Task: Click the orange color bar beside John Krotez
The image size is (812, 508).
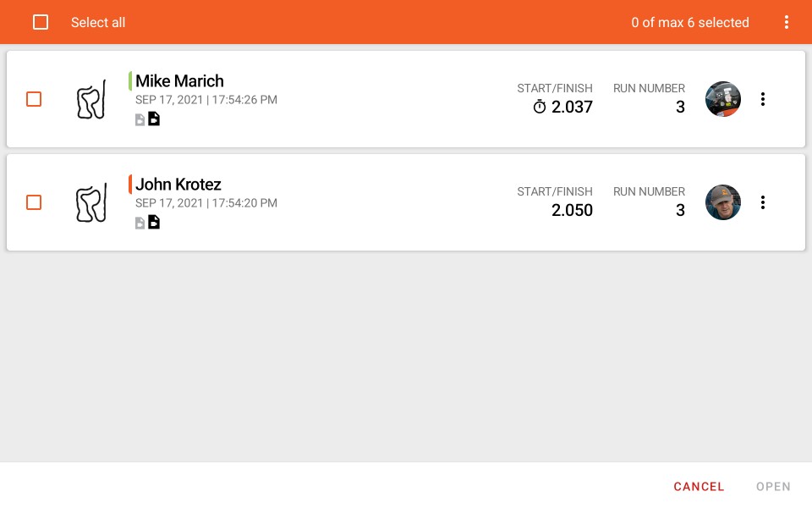Action: pos(130,184)
